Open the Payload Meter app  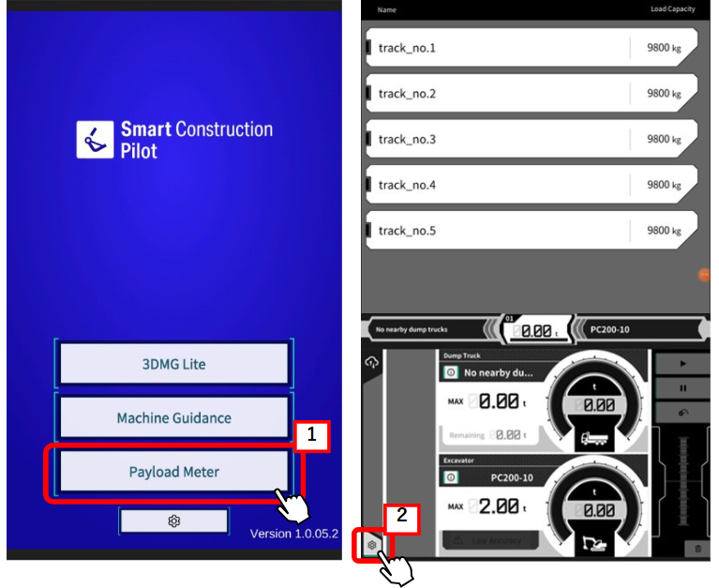coord(173,472)
